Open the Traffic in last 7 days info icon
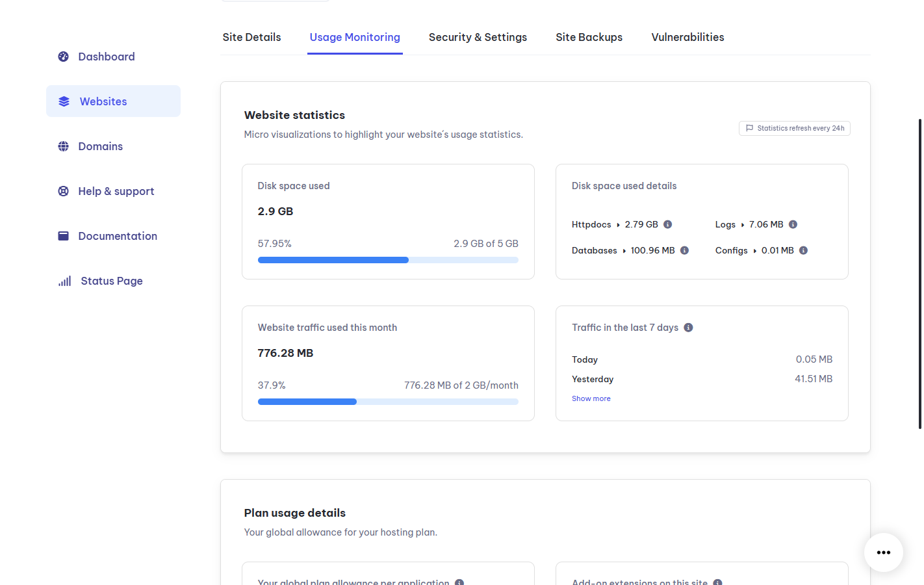Viewport: 924px width, 585px height. pyautogui.click(x=688, y=327)
